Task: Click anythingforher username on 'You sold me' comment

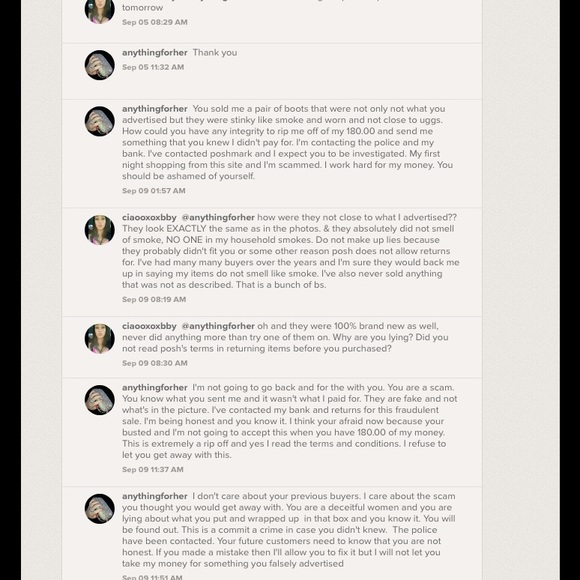Action: [x=155, y=109]
